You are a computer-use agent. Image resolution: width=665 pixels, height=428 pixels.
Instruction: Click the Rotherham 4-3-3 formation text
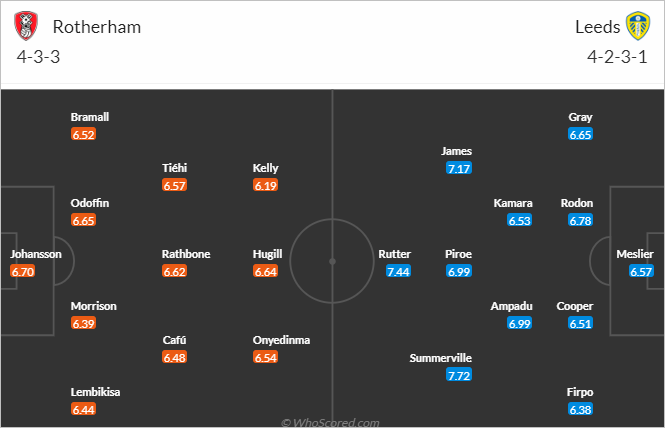pos(38,57)
